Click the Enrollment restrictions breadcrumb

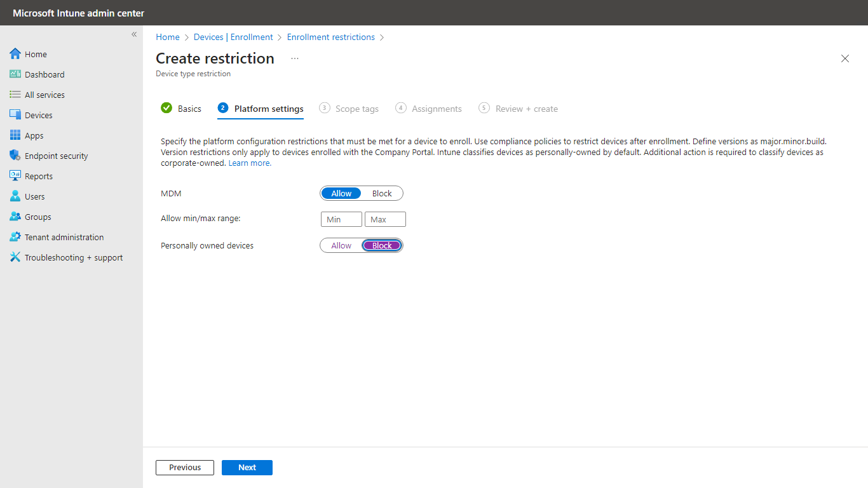[x=331, y=37]
